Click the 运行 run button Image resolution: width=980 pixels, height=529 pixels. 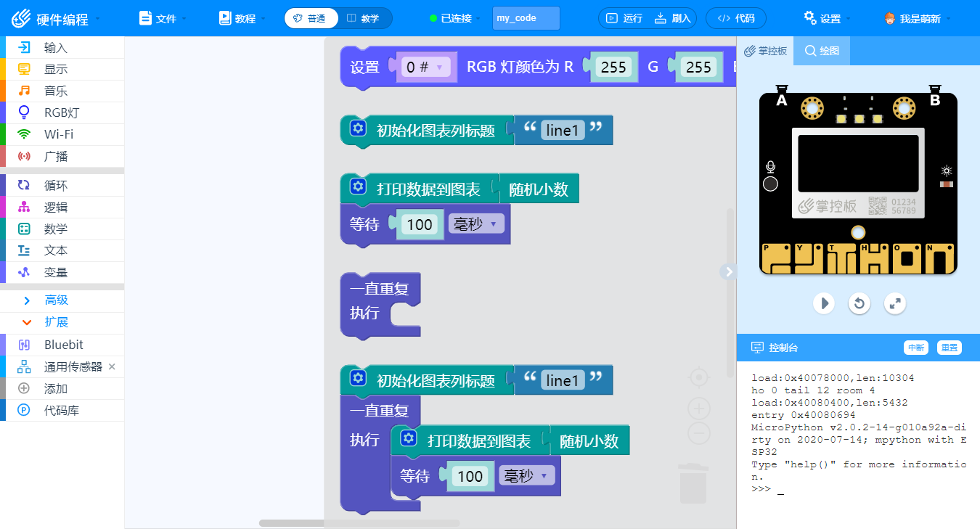[x=624, y=18]
